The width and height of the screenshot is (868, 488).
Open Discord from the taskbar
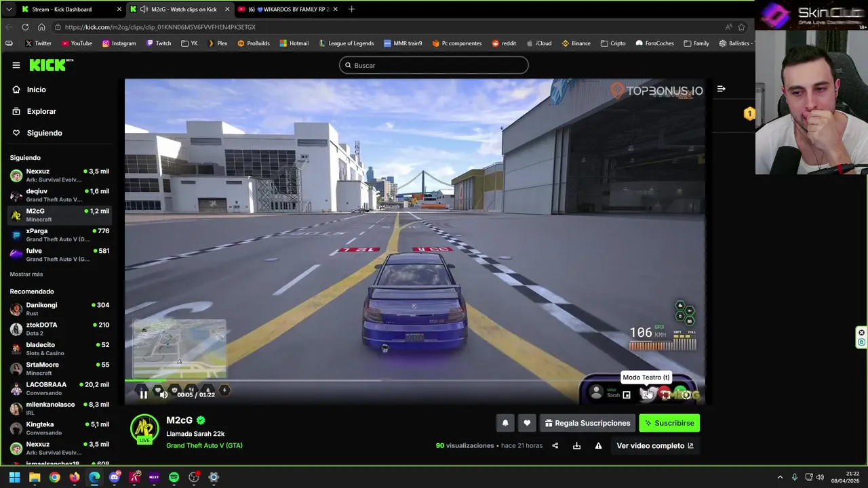pyautogui.click(x=115, y=477)
